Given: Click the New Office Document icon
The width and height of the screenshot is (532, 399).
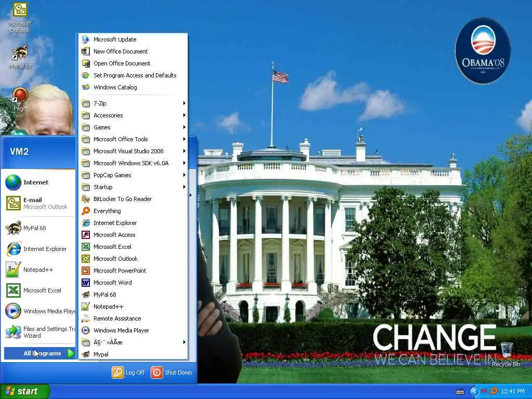Looking at the screenshot, I should pyautogui.click(x=86, y=51).
